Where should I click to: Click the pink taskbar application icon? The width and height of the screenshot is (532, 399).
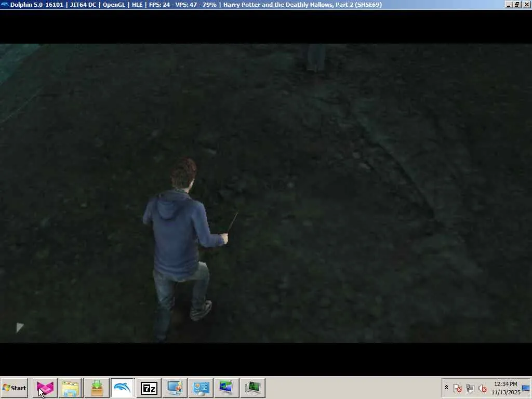pyautogui.click(x=45, y=388)
